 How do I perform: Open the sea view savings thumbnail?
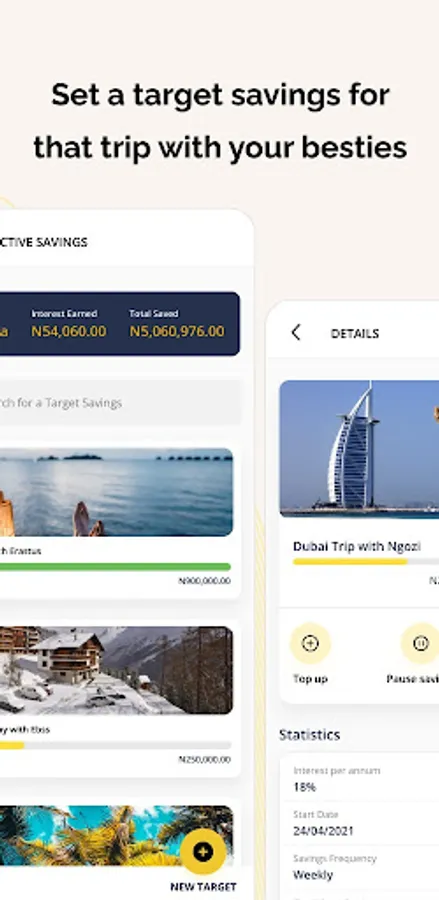pyautogui.click(x=116, y=492)
